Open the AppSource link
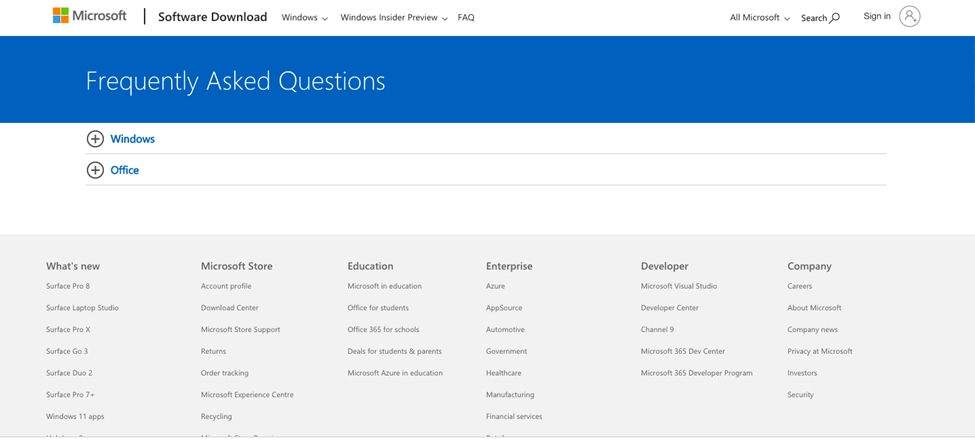The height and width of the screenshot is (440, 975). point(504,308)
